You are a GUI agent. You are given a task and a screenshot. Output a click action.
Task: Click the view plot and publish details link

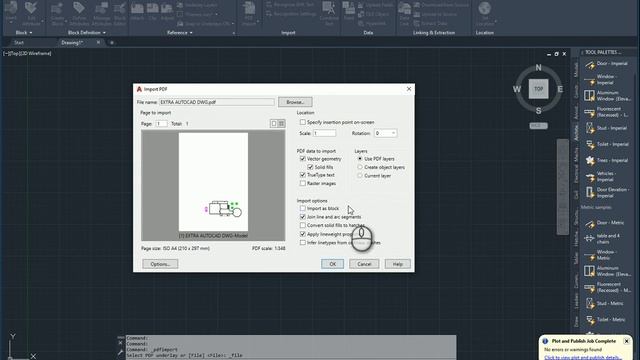[x=582, y=358]
